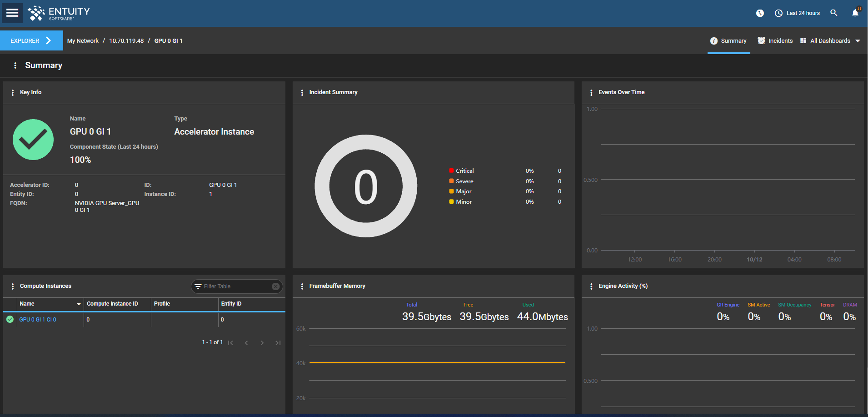
Task: Click the Critical red legend swatch
Action: (451, 171)
